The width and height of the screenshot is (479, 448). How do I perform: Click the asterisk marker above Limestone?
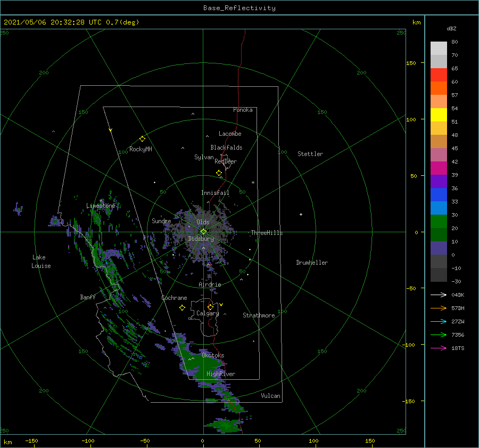(101, 201)
